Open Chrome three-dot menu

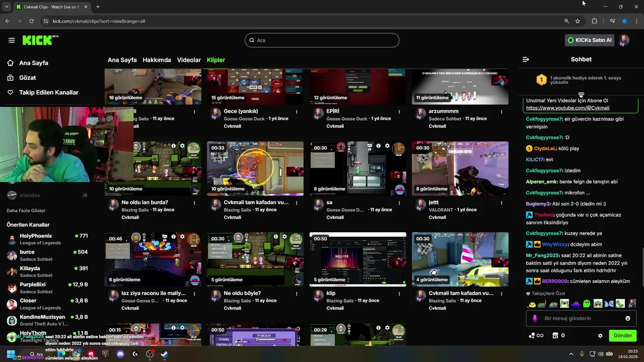click(636, 21)
